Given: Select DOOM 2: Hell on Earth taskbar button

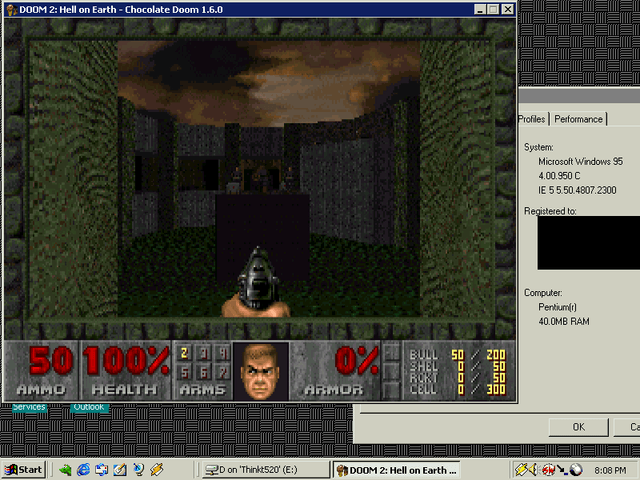Looking at the screenshot, I should (396, 470).
